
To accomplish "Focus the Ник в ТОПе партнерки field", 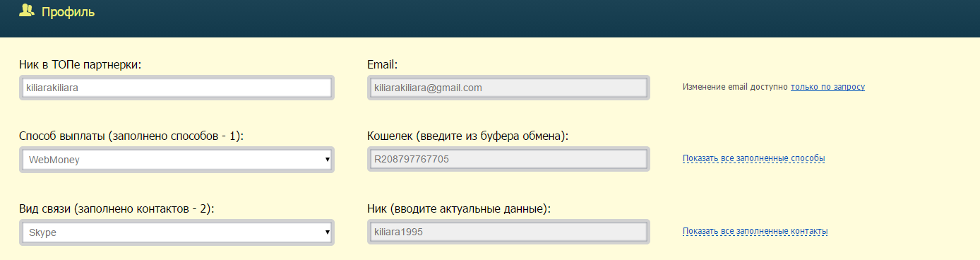I will coord(177,88).
